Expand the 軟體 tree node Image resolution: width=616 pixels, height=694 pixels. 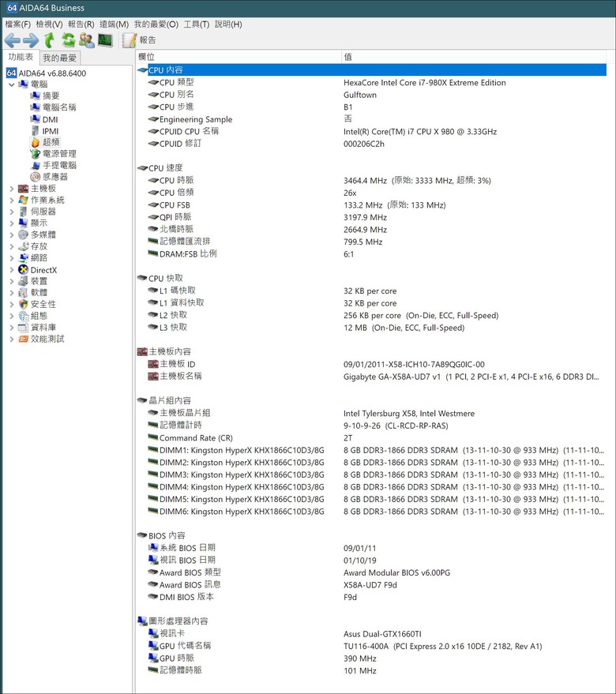tap(12, 293)
